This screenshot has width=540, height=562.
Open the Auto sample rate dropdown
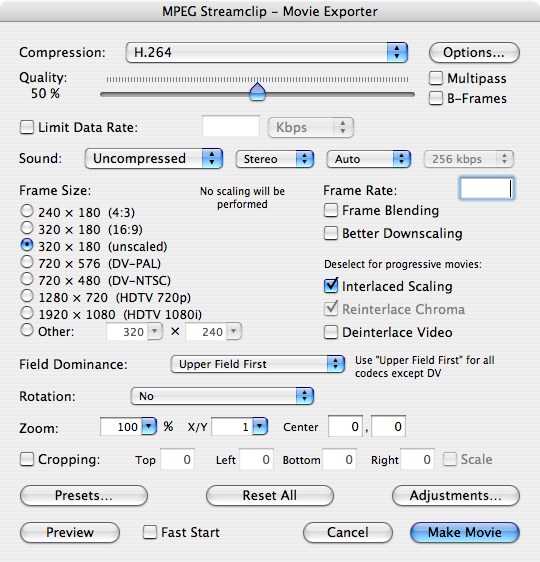(368, 159)
